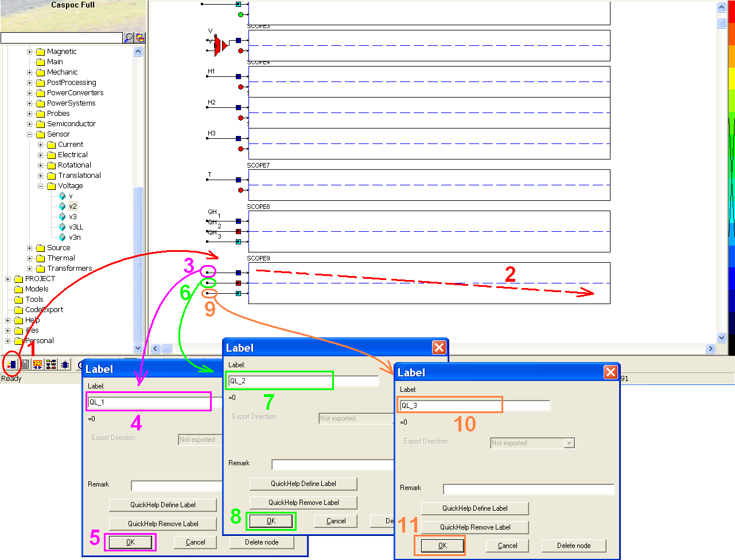The image size is (735, 560).
Task: Expand the PowerConverters folder
Action: tap(30, 93)
